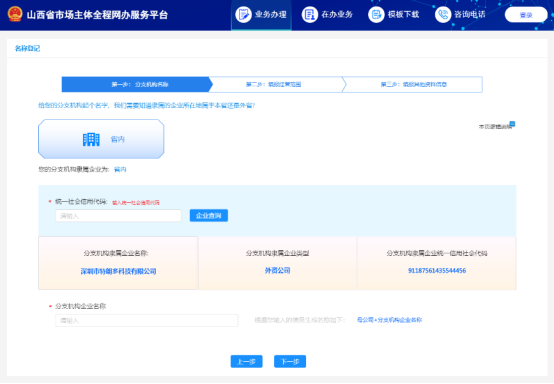
Task: Click the national emblem logo in header
Action: pyautogui.click(x=15, y=14)
